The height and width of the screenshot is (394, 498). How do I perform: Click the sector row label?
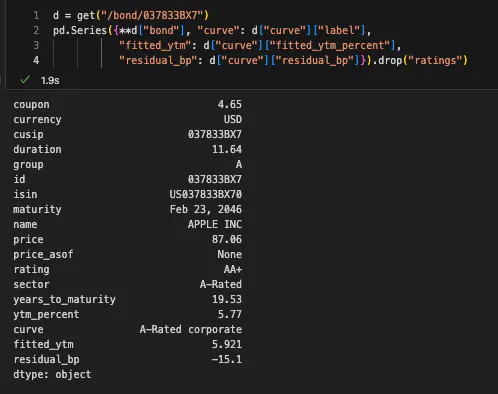[31, 284]
